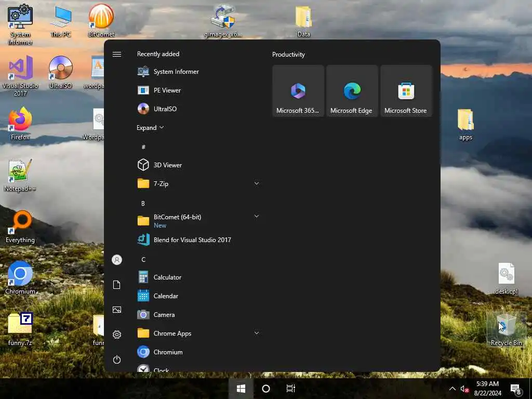Click the Windows Start button on taskbar
The width and height of the screenshot is (532, 399).
(241, 389)
